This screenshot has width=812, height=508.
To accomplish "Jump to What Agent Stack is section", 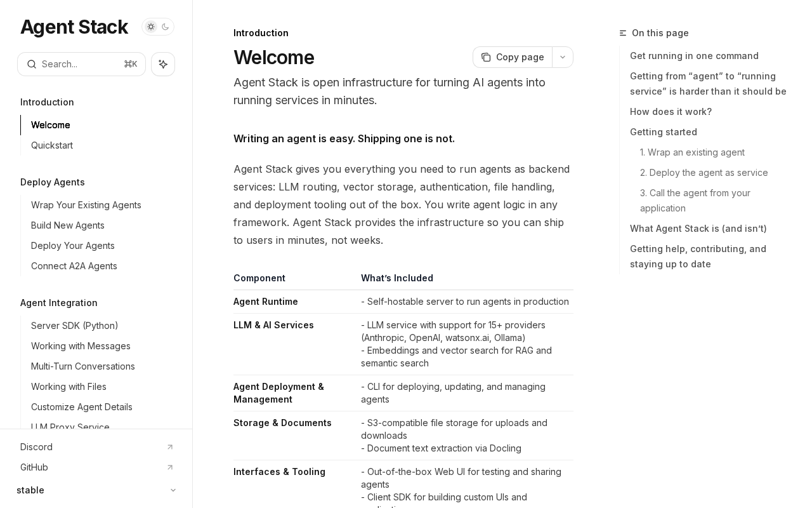I will click(x=698, y=229).
